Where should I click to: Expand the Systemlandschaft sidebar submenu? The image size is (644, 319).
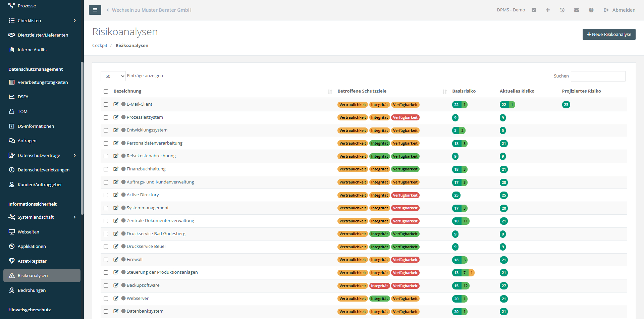74,217
